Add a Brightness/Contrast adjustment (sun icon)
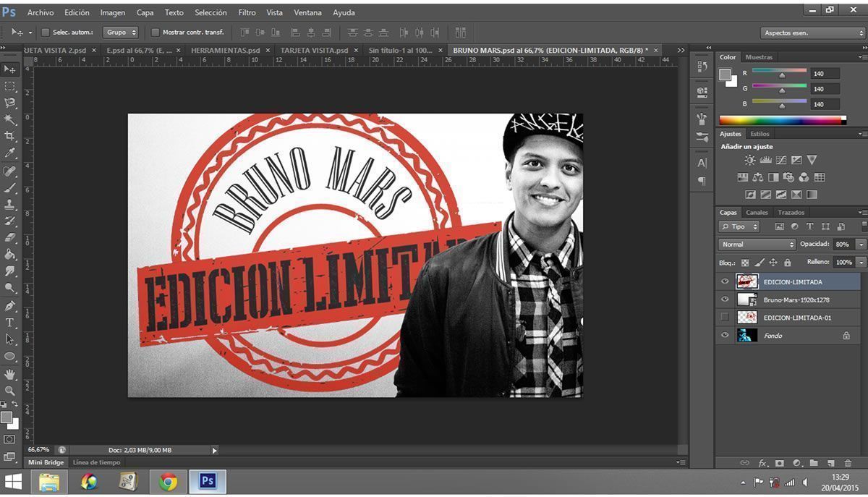The height and width of the screenshot is (497, 868). tap(749, 160)
